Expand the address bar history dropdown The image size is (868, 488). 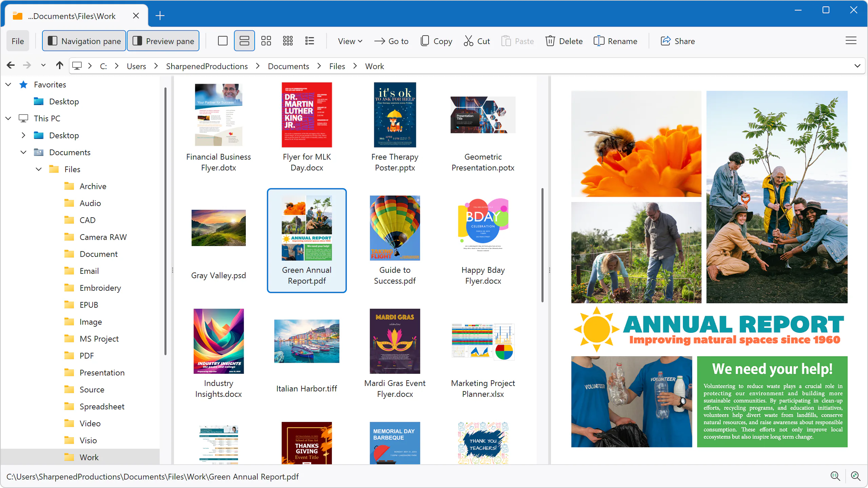857,66
